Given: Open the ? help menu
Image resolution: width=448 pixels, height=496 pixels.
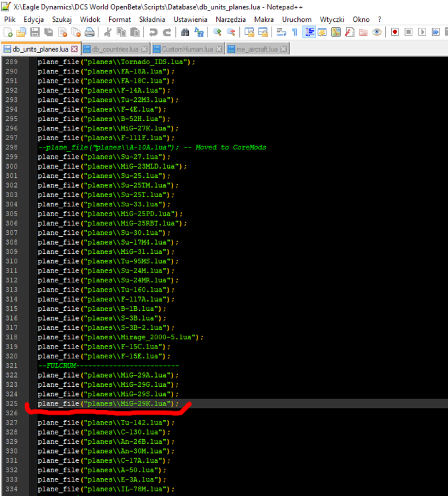Looking at the screenshot, I should (379, 20).
